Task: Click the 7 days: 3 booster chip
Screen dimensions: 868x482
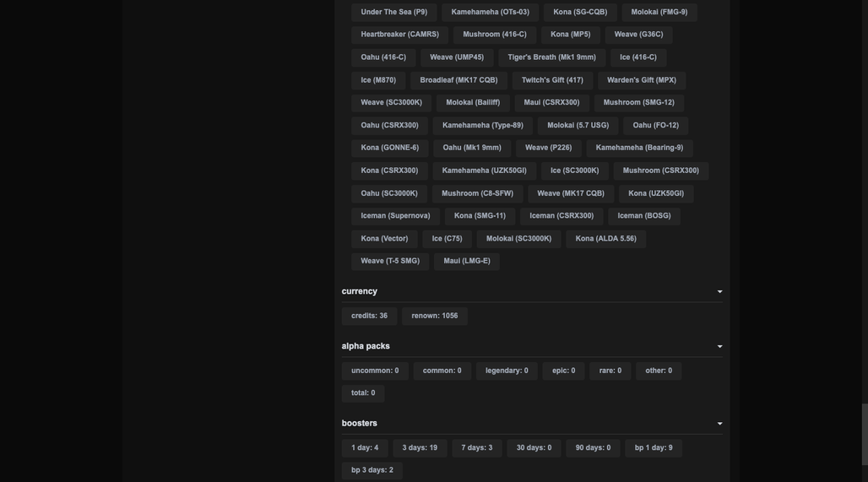Action: [x=476, y=447]
